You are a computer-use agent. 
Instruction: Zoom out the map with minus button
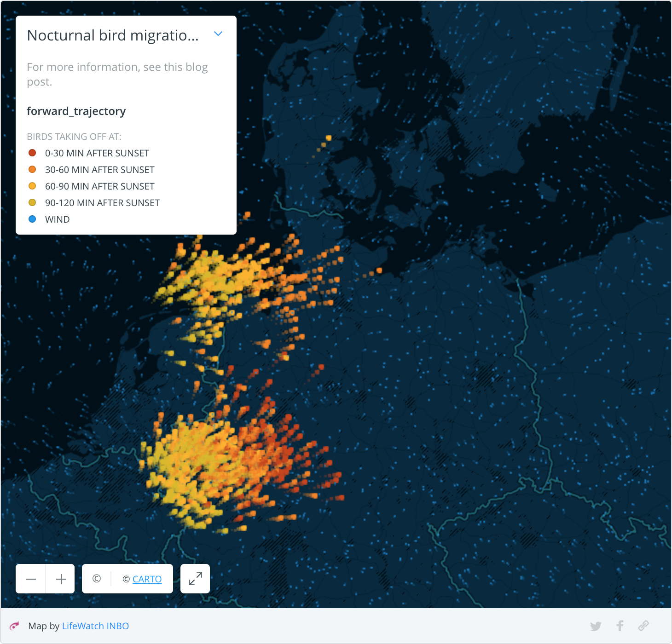coord(31,579)
